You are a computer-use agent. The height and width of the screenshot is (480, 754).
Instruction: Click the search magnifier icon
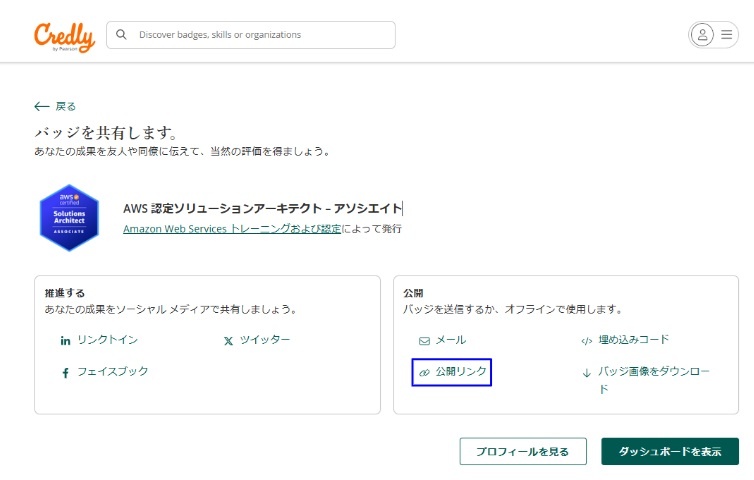pyautogui.click(x=121, y=35)
